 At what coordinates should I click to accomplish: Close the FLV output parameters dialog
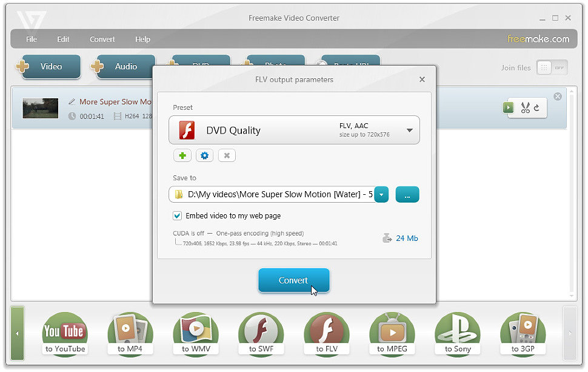coord(423,79)
